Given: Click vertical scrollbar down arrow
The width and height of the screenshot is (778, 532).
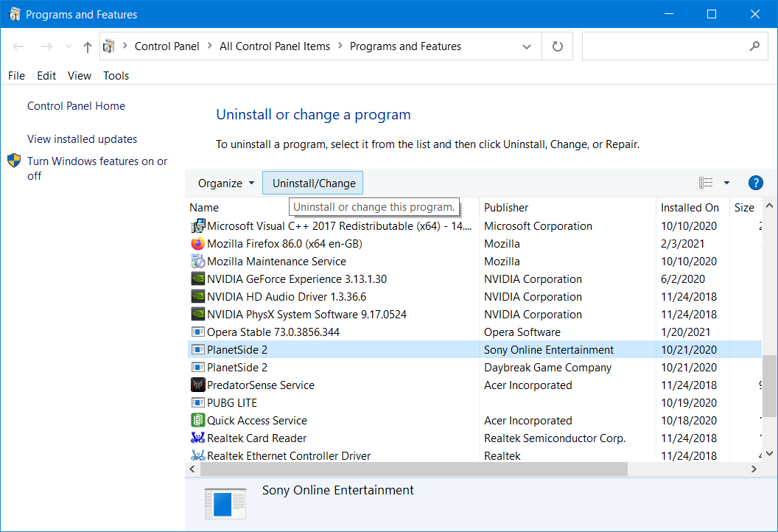Looking at the screenshot, I should pyautogui.click(x=769, y=454).
